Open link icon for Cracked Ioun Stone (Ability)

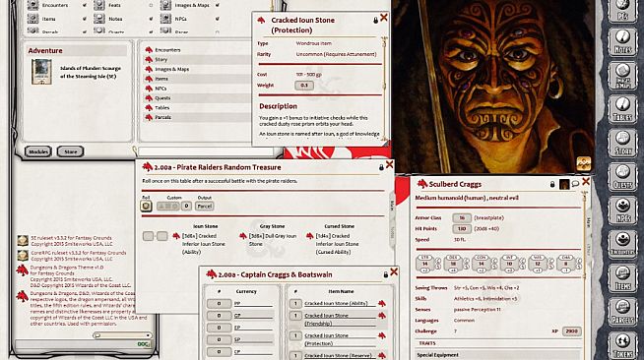[382, 303]
